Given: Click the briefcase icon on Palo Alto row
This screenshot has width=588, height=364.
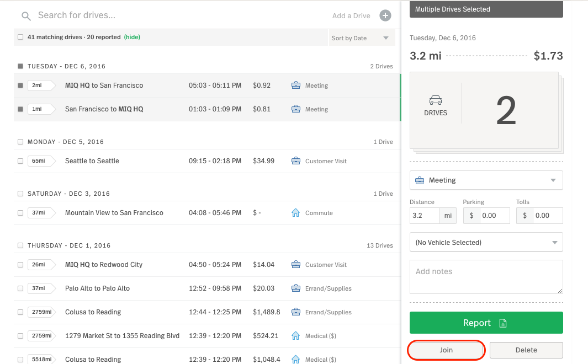Looking at the screenshot, I should [x=296, y=288].
